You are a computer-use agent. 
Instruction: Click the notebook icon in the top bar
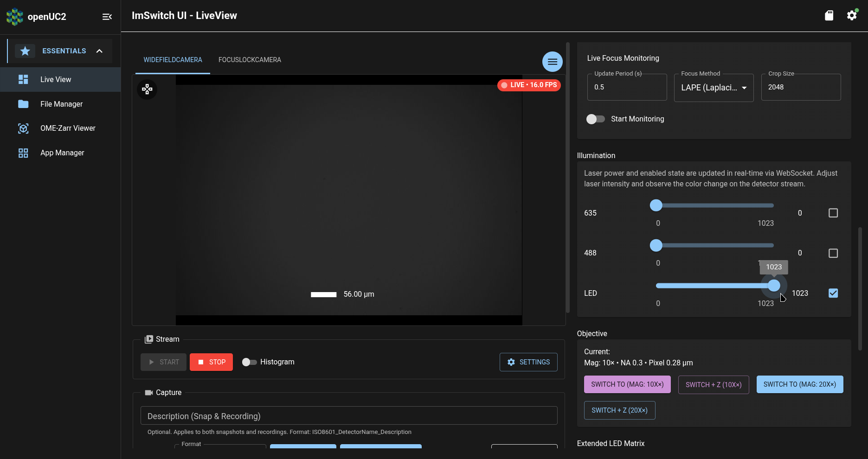[829, 15]
